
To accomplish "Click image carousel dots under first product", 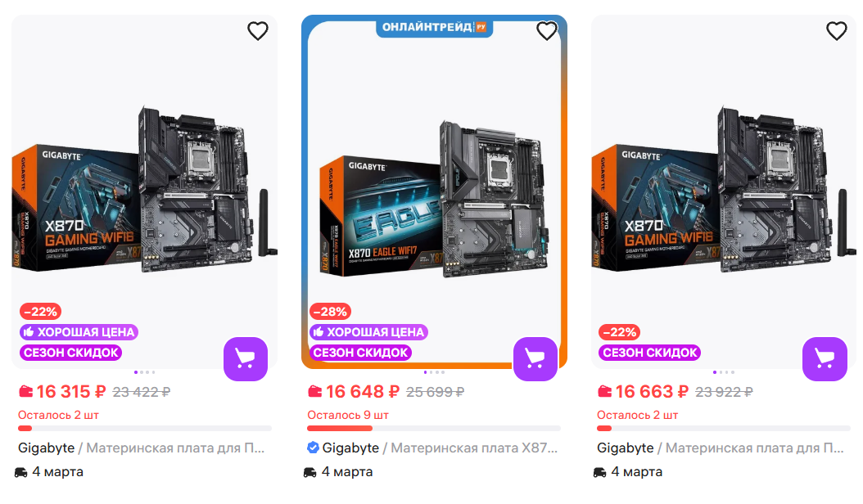I will click(144, 372).
